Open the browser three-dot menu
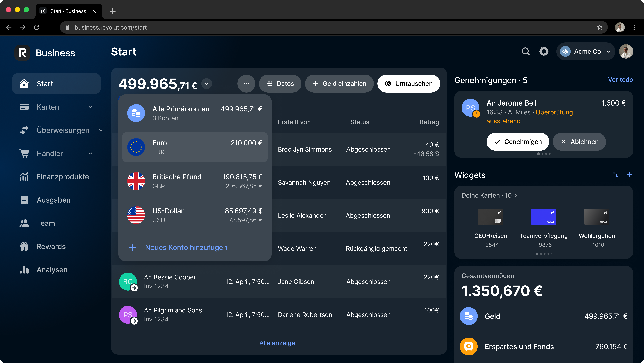The image size is (644, 363). point(634,27)
